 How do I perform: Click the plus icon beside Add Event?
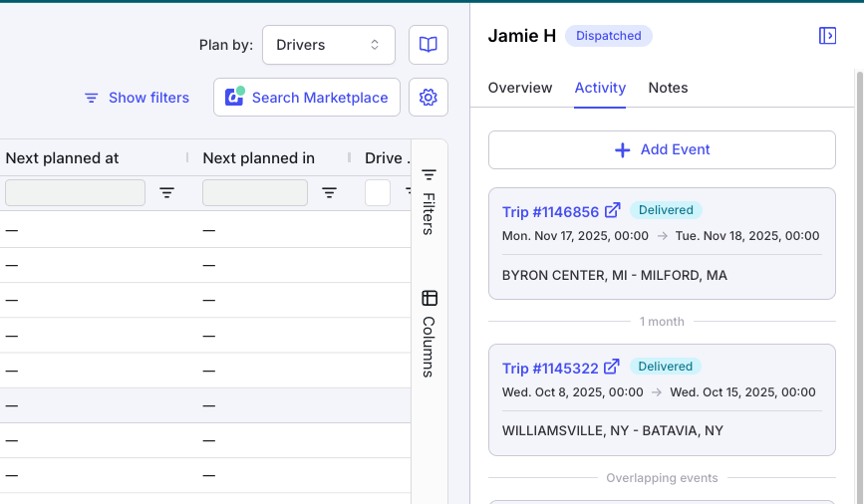click(x=622, y=149)
